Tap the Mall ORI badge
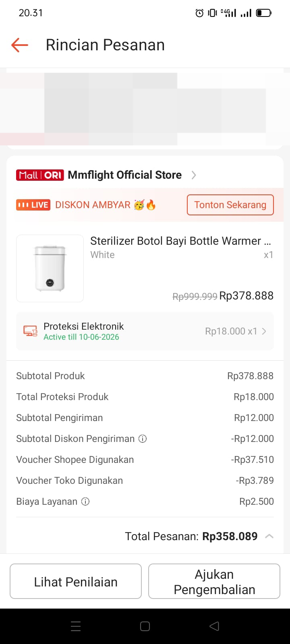290x644 pixels. [x=40, y=175]
